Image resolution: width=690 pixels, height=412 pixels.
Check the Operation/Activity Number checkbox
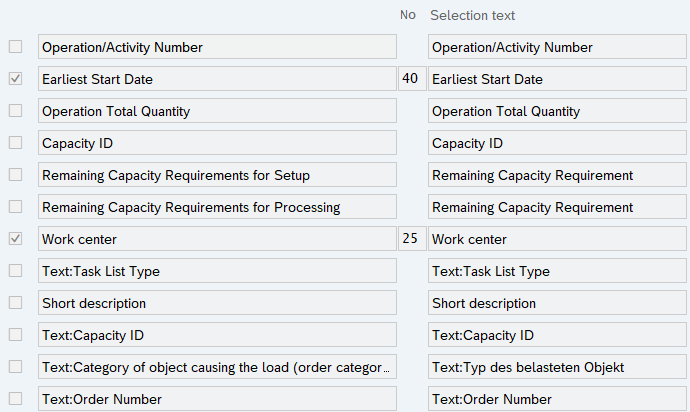pyautogui.click(x=15, y=47)
